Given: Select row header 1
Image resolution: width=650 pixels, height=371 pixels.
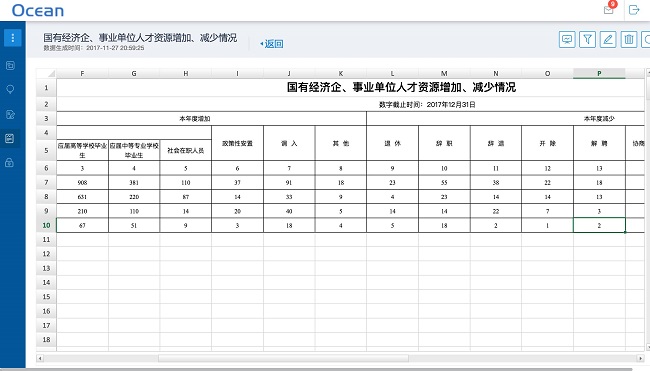Looking at the screenshot, I should coord(46,87).
